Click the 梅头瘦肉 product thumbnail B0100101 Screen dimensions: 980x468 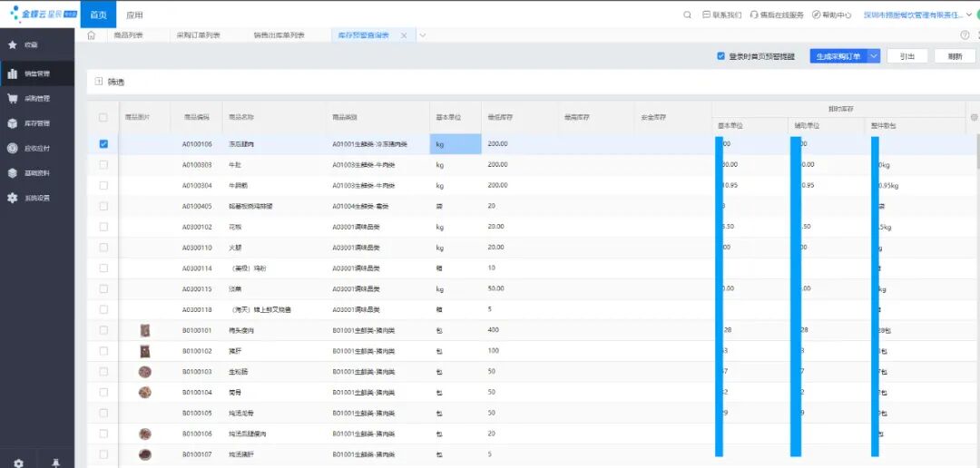145,330
